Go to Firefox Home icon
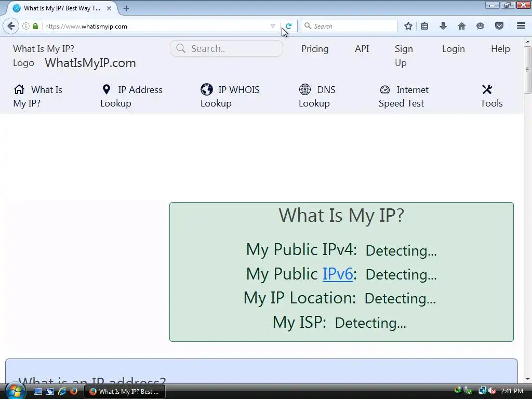Image resolution: width=532 pixels, height=399 pixels. tap(461, 26)
